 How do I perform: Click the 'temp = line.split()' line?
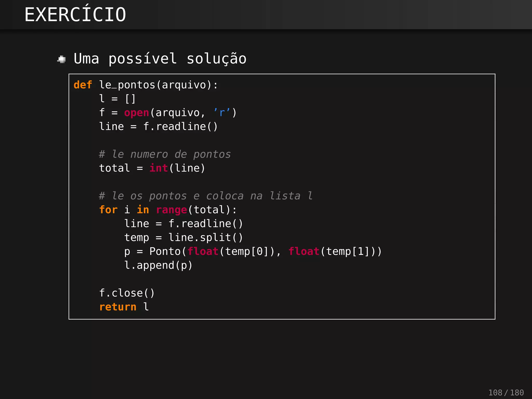coord(184,238)
